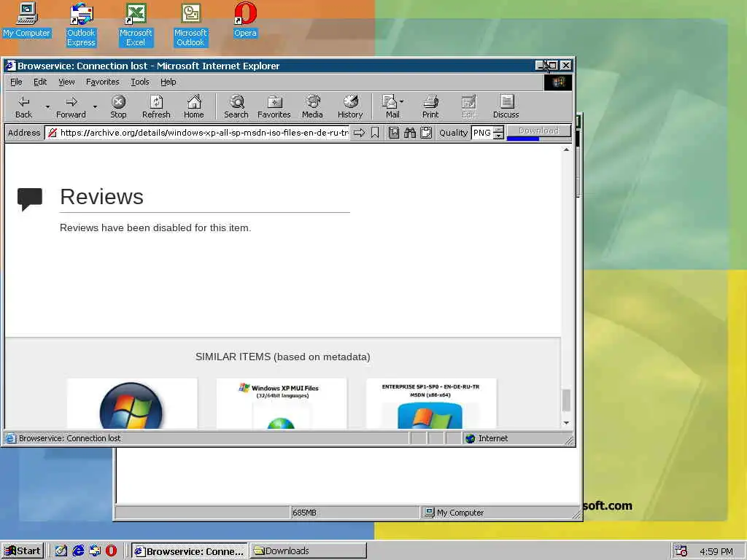Launch Outlook Express from quick launch
The image size is (747, 560).
pyautogui.click(x=95, y=551)
